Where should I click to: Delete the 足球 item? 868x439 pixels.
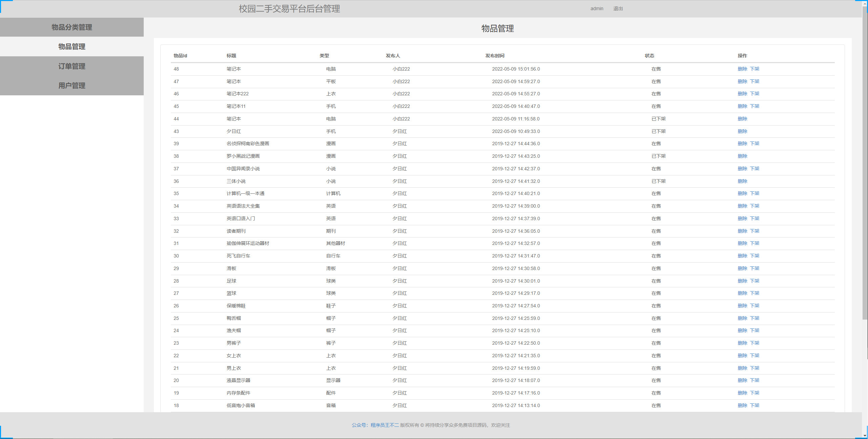(743, 281)
